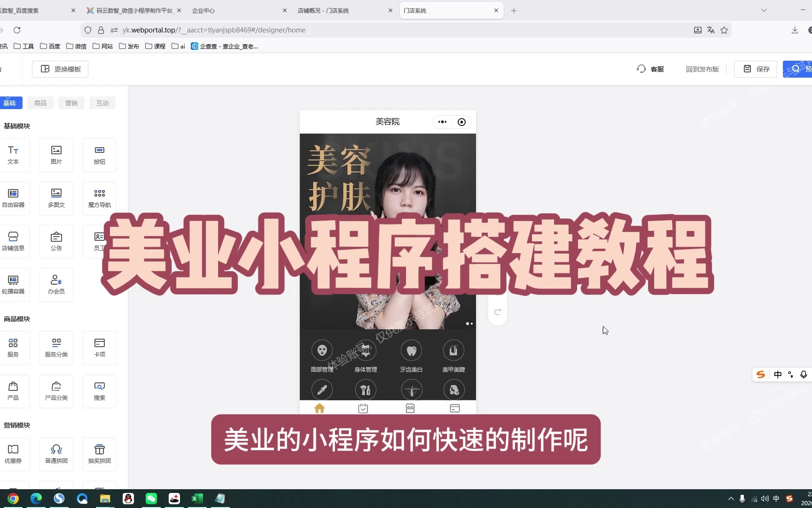812x508 pixels.
Task: Click the 回到发布版 link
Action: [x=703, y=69]
